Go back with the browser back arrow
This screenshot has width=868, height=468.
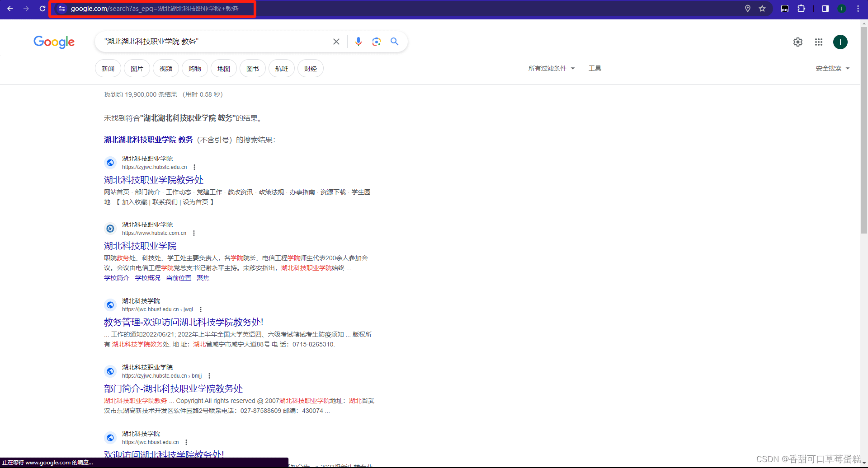[x=10, y=9]
